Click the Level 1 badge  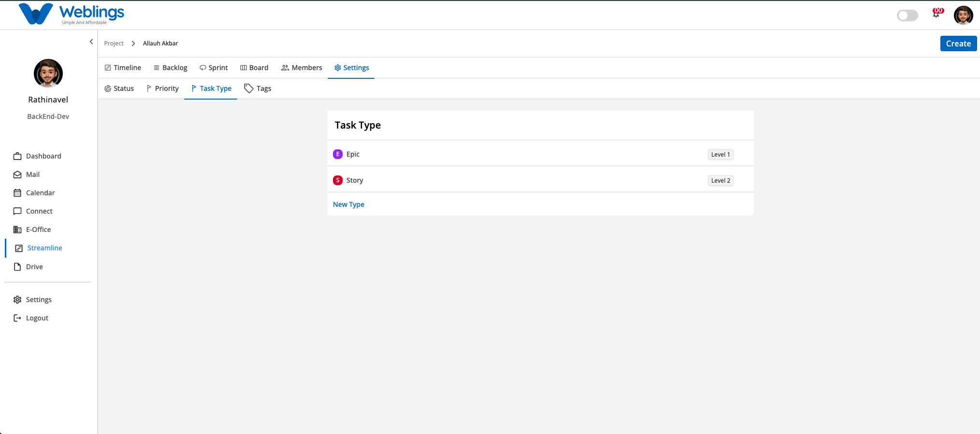coord(721,155)
